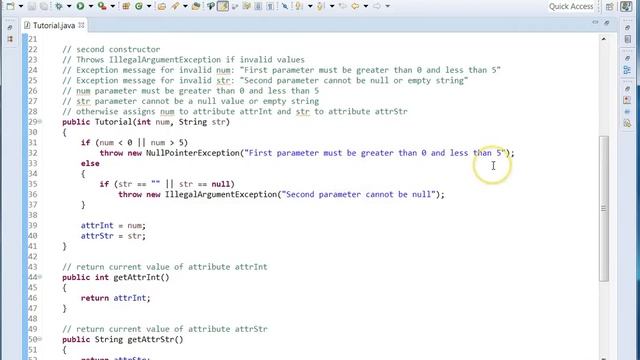Restore the left minimized view stack
This screenshot has width=640, height=360.
10,27
